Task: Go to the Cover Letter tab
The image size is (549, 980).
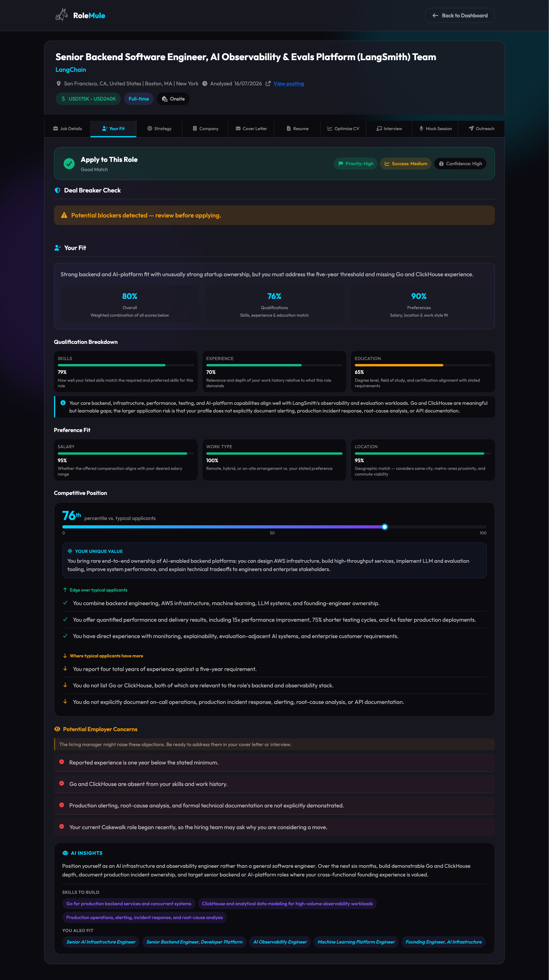Action: coord(251,129)
